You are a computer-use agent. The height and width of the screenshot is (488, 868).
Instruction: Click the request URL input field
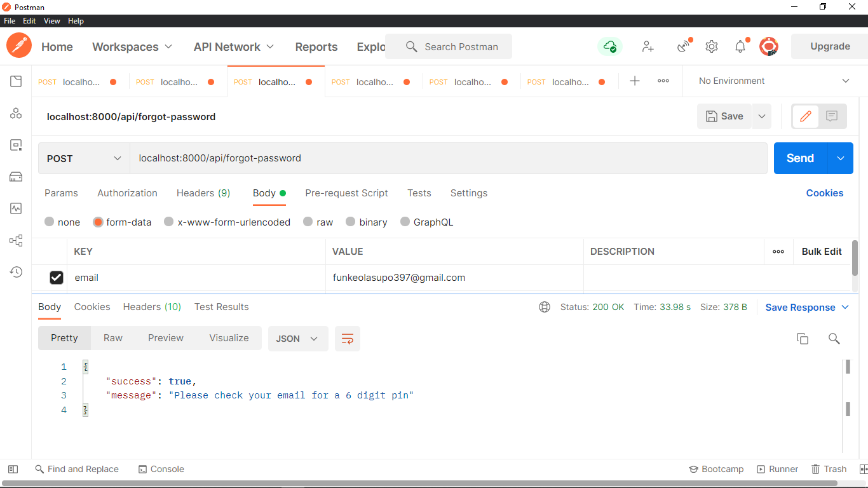point(449,158)
